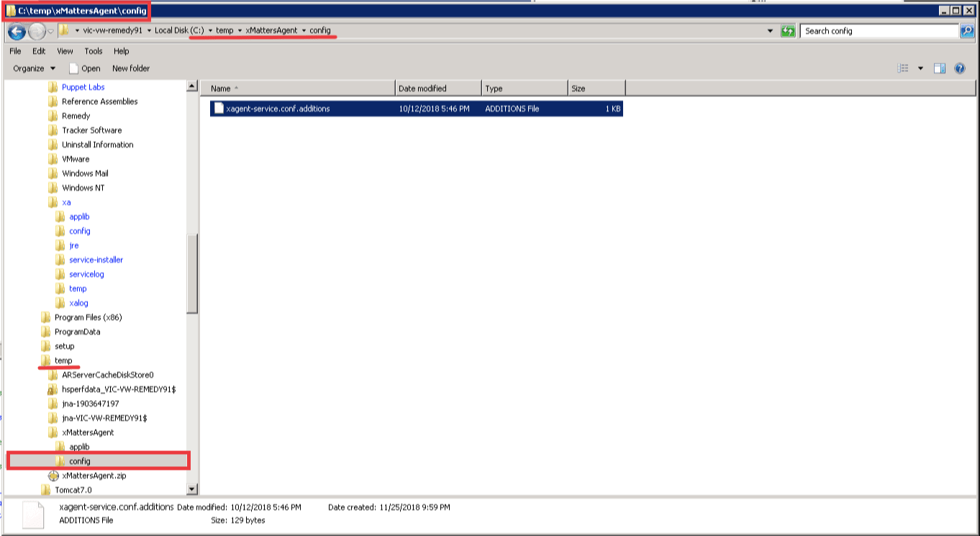Screen dimensions: 980x536
Task: Click the refresh button beside the address bar
Action: 789,31
